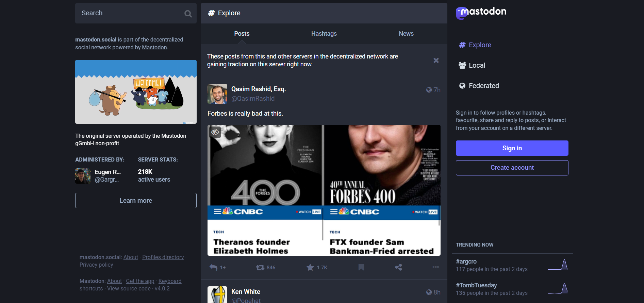Dismiss the trending posts notice banner
644x303 pixels.
point(436,61)
